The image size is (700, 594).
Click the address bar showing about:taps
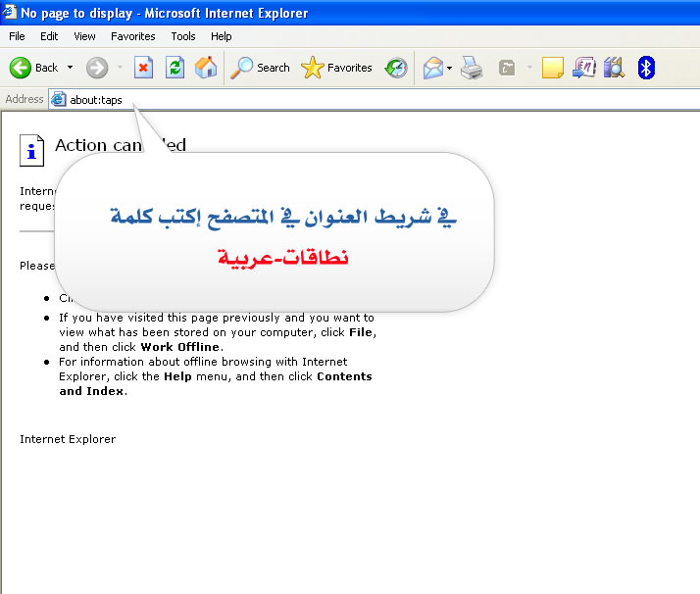pyautogui.click(x=375, y=100)
